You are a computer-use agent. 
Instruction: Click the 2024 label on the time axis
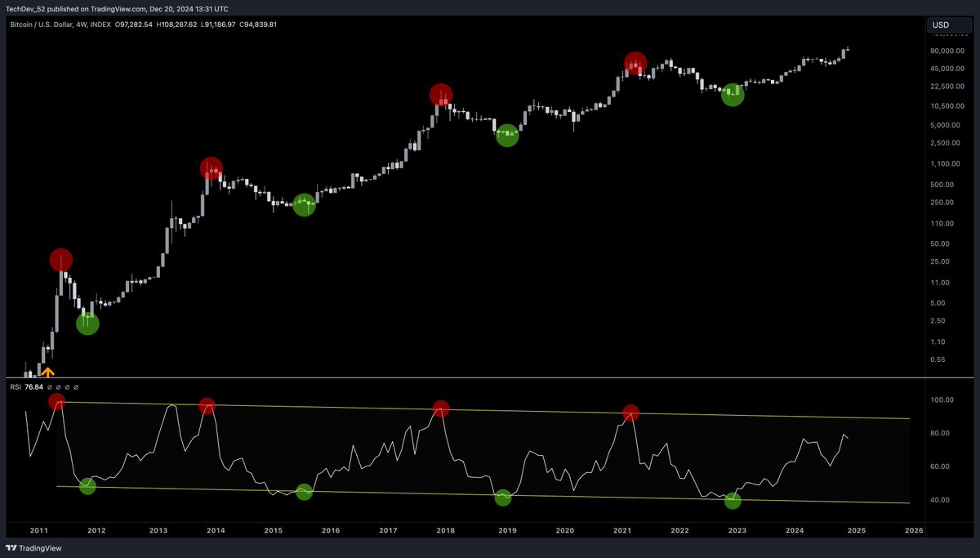796,530
